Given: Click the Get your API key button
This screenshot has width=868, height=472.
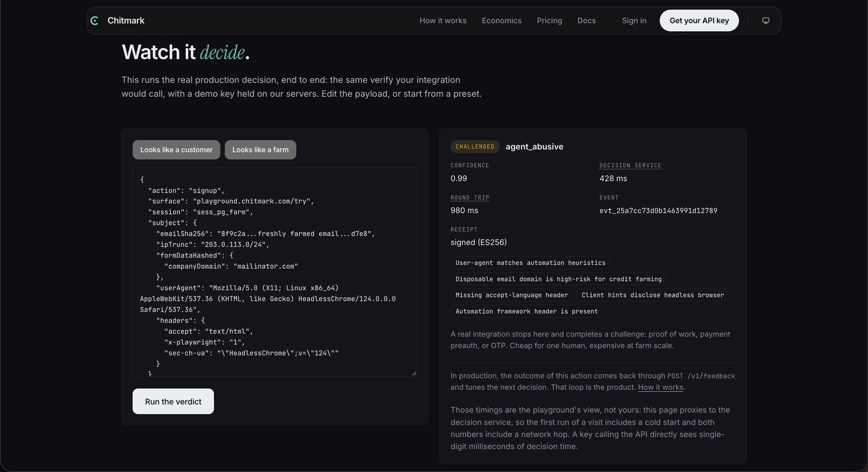Looking at the screenshot, I should click(699, 20).
